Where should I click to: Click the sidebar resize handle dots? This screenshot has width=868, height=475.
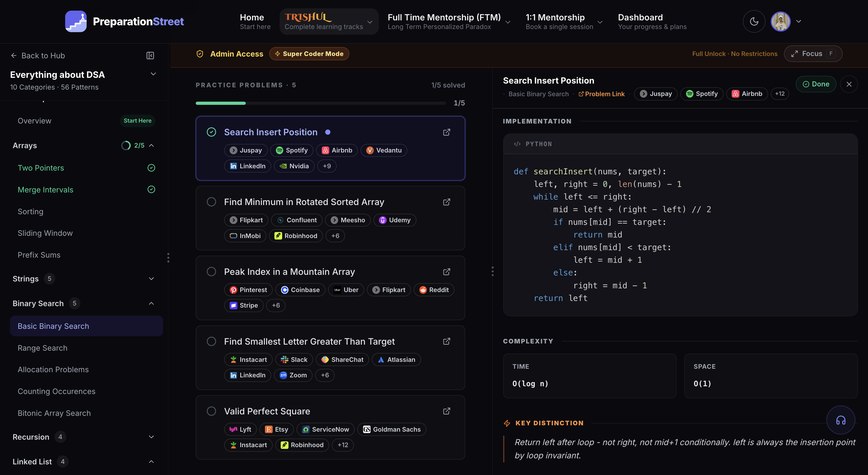pos(168,258)
